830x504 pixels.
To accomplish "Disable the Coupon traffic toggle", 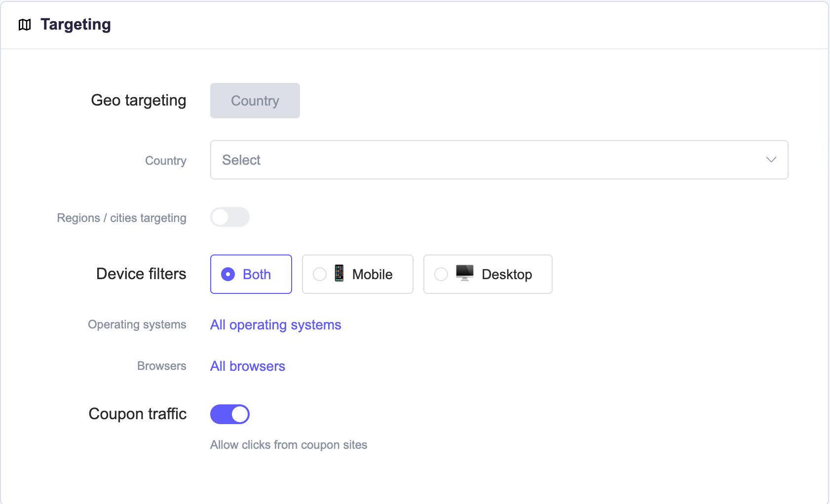I will coord(230,414).
